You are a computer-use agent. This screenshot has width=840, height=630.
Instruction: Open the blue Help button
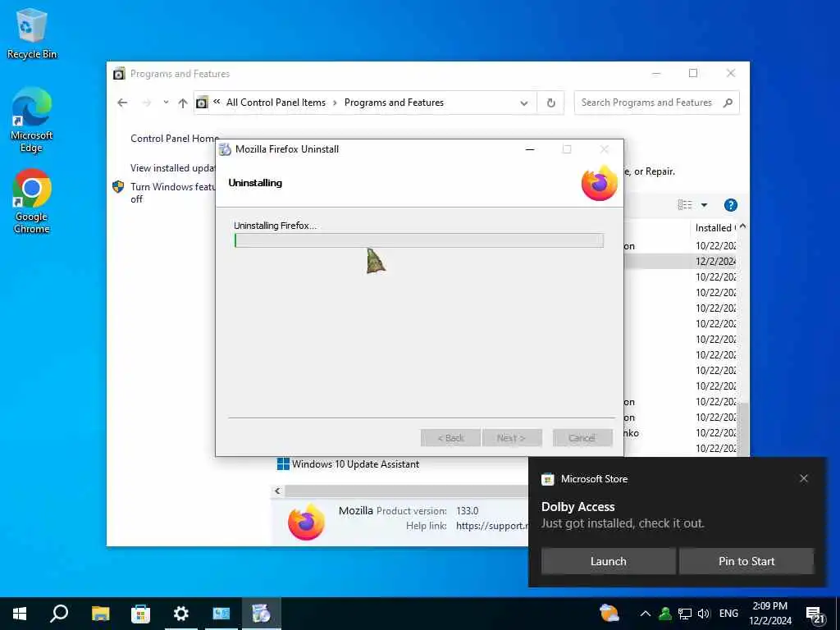point(730,204)
